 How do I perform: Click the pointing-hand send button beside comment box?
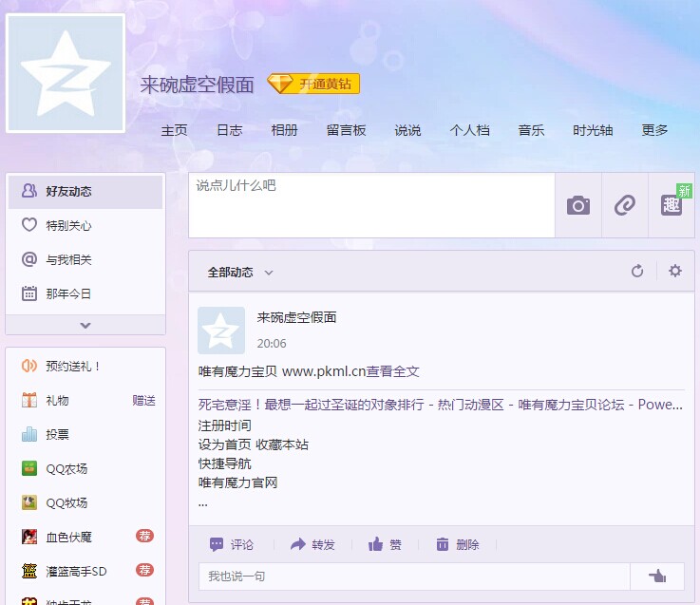point(656,577)
